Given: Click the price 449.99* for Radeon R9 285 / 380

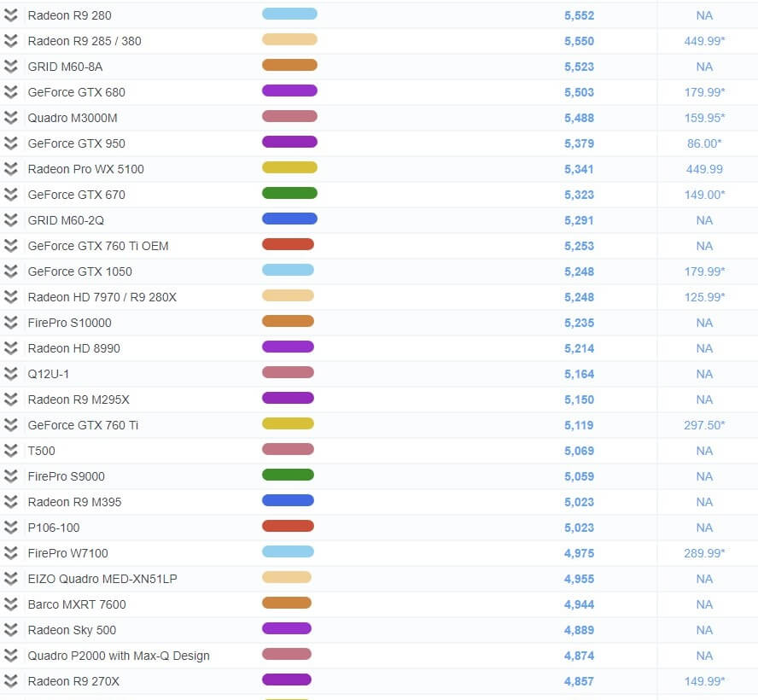Looking at the screenshot, I should pyautogui.click(x=704, y=41).
